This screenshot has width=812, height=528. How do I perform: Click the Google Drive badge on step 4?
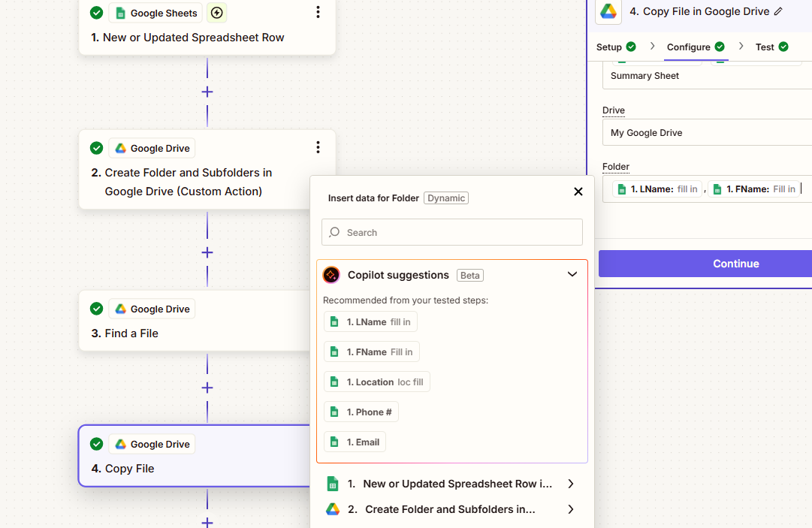(x=152, y=444)
